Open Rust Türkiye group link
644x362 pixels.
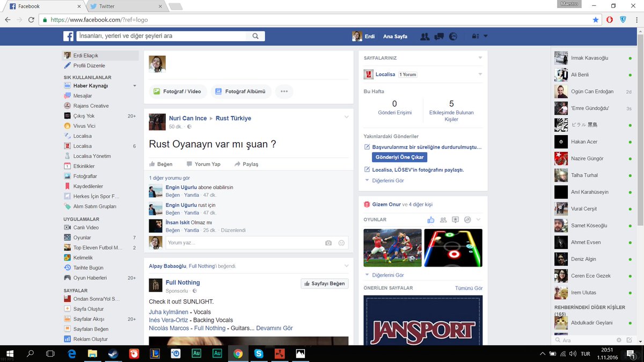pos(233,119)
